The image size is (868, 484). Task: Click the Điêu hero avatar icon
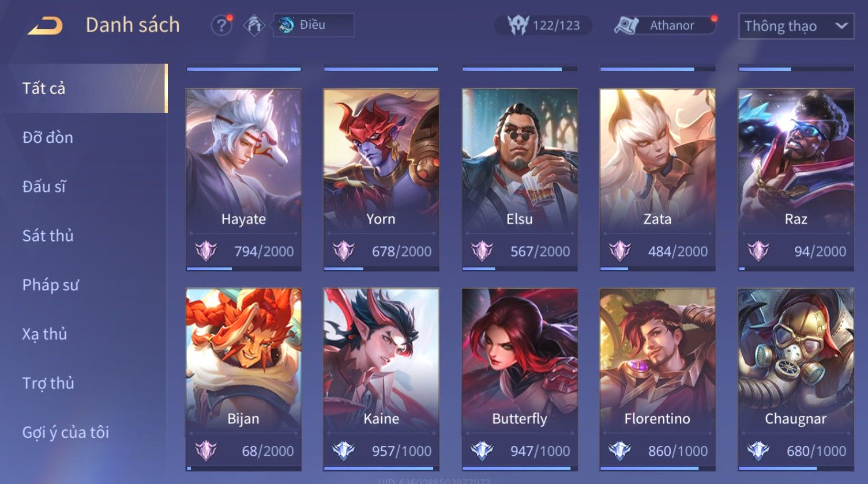click(285, 25)
